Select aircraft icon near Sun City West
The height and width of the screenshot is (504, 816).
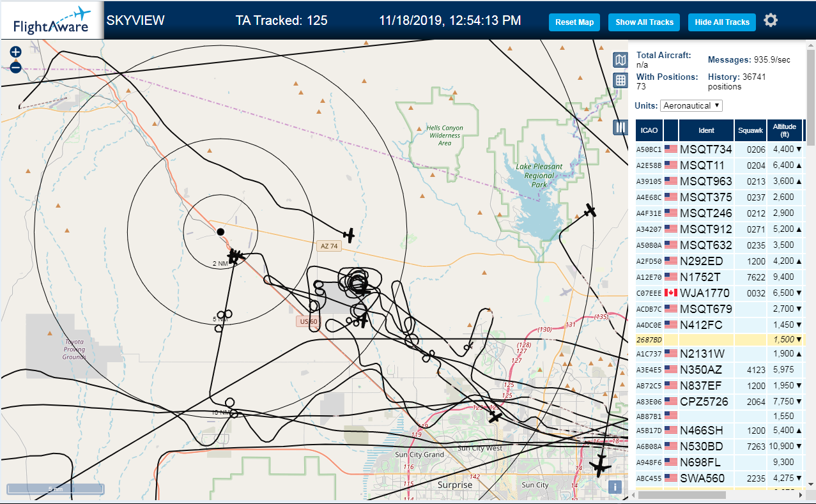pyautogui.click(x=495, y=417)
